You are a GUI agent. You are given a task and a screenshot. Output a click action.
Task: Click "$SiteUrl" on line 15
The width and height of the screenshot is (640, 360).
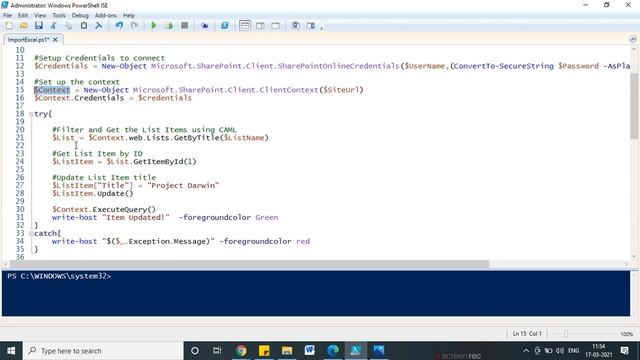tap(341, 90)
